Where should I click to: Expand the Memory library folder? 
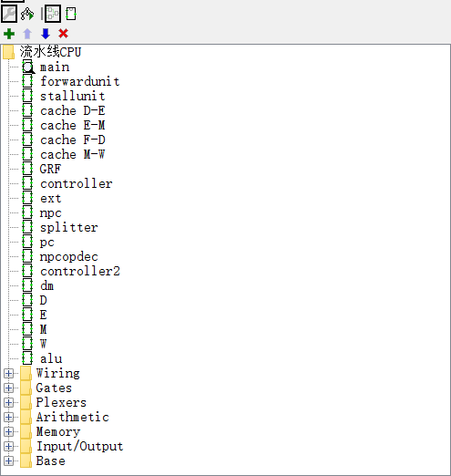[x=9, y=431]
